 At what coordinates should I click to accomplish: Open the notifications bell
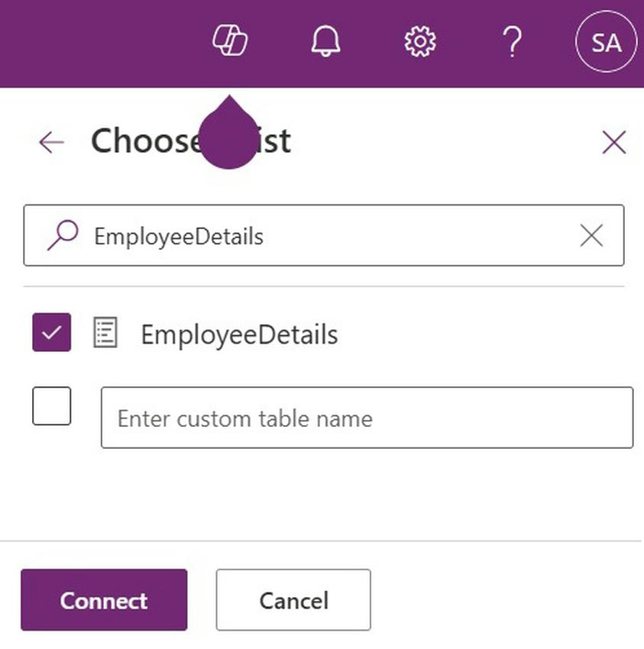click(x=325, y=41)
